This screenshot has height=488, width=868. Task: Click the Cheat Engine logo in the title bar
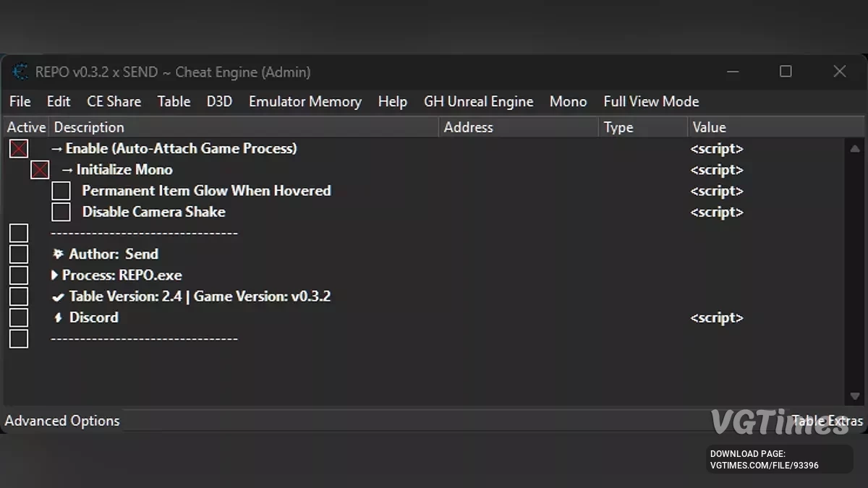coord(21,72)
